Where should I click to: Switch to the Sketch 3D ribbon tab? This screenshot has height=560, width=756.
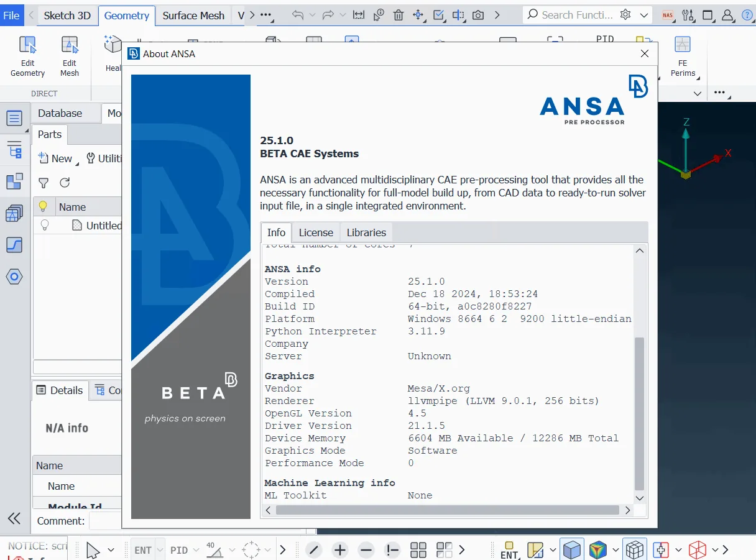point(67,16)
